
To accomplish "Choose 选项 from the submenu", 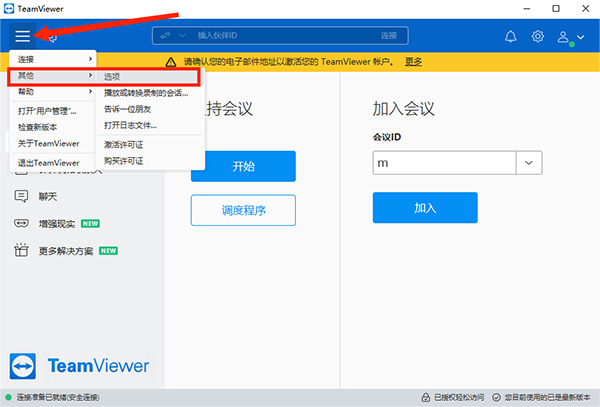I will (150, 77).
